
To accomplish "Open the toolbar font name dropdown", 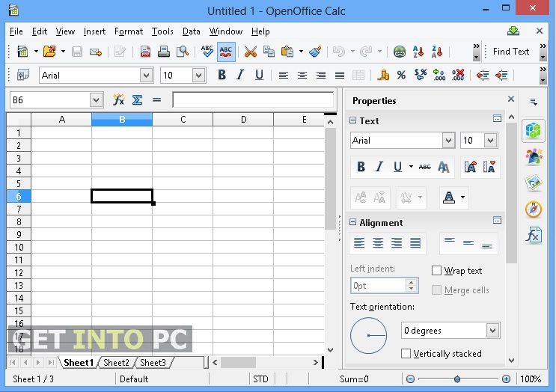I will pos(146,75).
